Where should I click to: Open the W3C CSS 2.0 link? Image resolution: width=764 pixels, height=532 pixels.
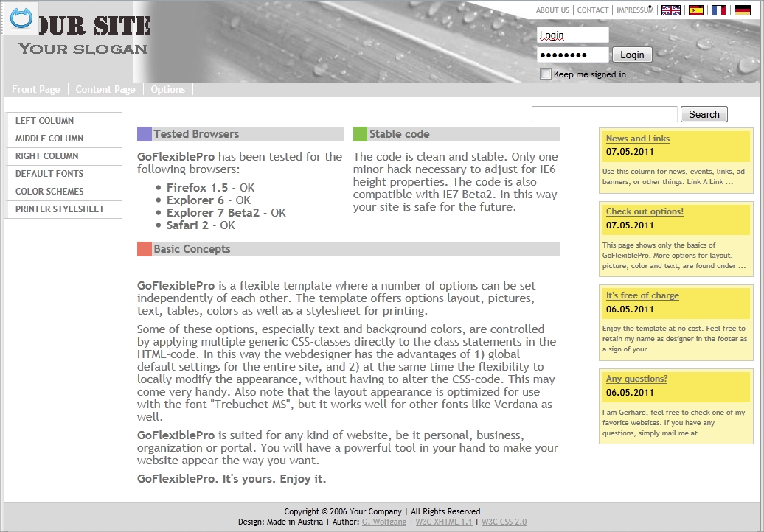(x=504, y=522)
